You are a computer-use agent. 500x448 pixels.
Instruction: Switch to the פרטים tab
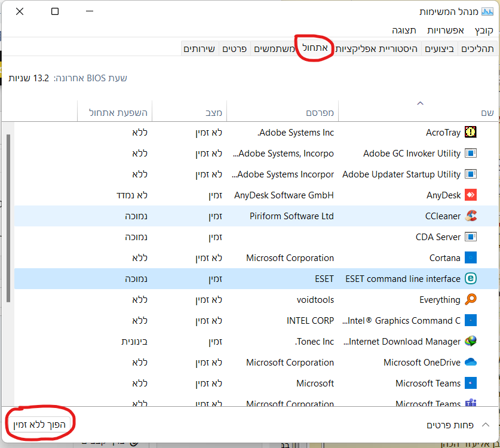click(x=234, y=48)
